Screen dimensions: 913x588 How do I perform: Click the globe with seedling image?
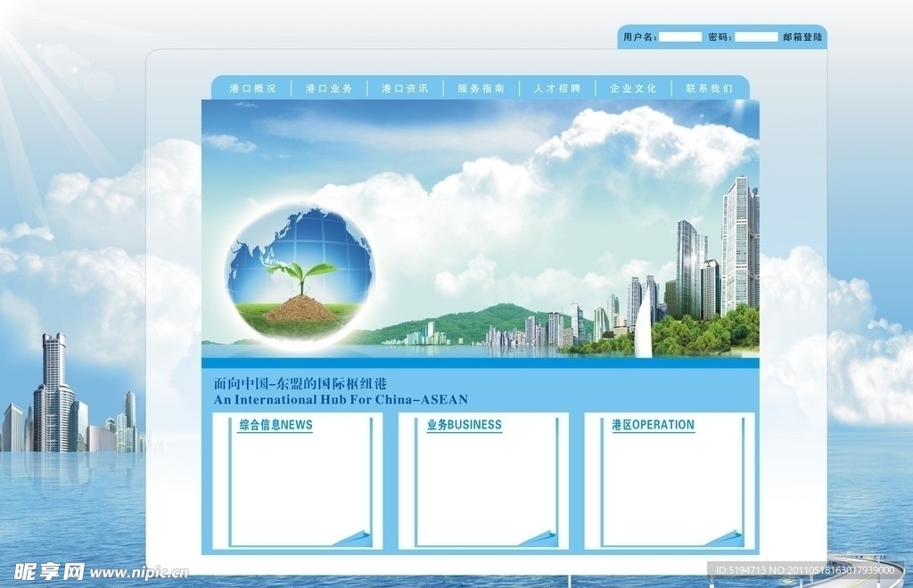click(x=300, y=274)
